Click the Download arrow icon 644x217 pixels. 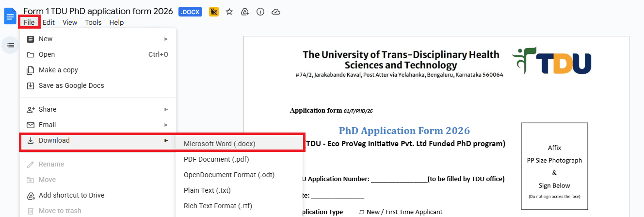pos(31,140)
